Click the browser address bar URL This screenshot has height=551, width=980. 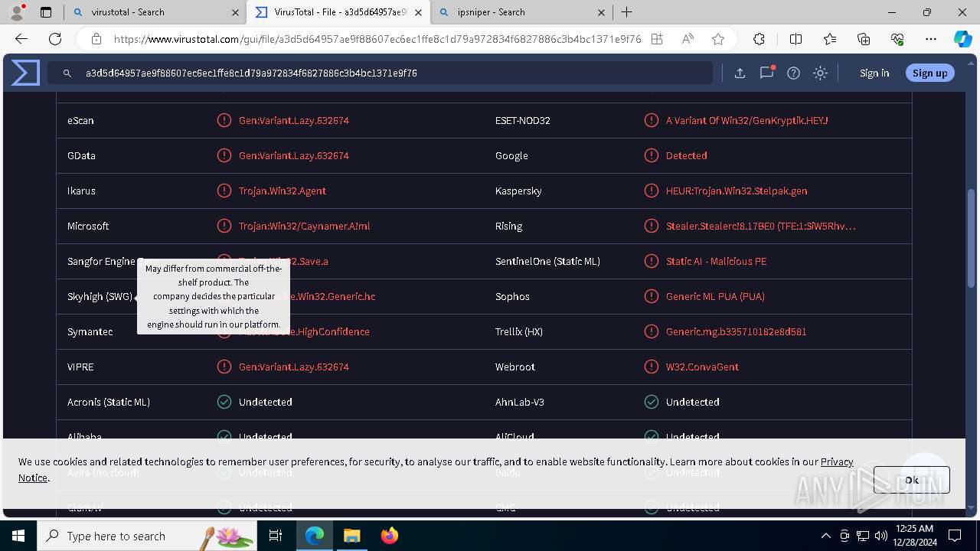(x=377, y=39)
